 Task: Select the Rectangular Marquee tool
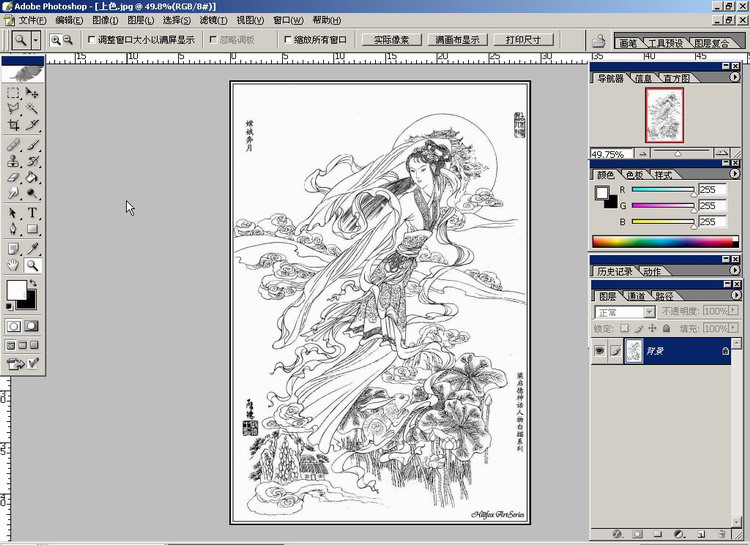click(13, 92)
